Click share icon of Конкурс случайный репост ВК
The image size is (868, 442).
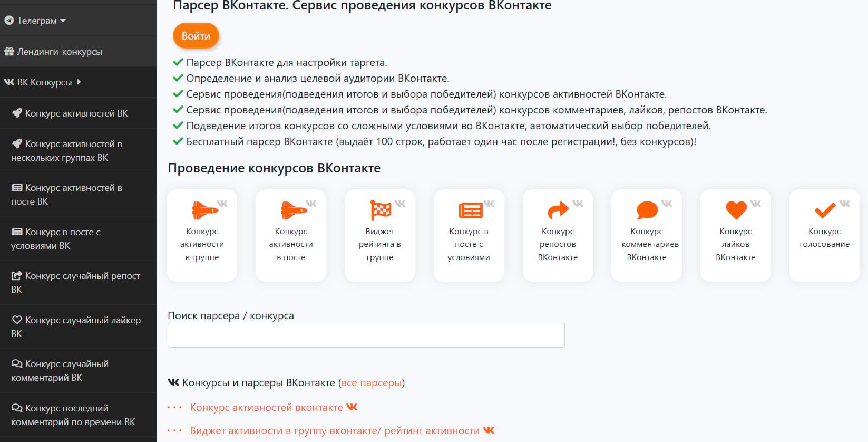(x=17, y=275)
